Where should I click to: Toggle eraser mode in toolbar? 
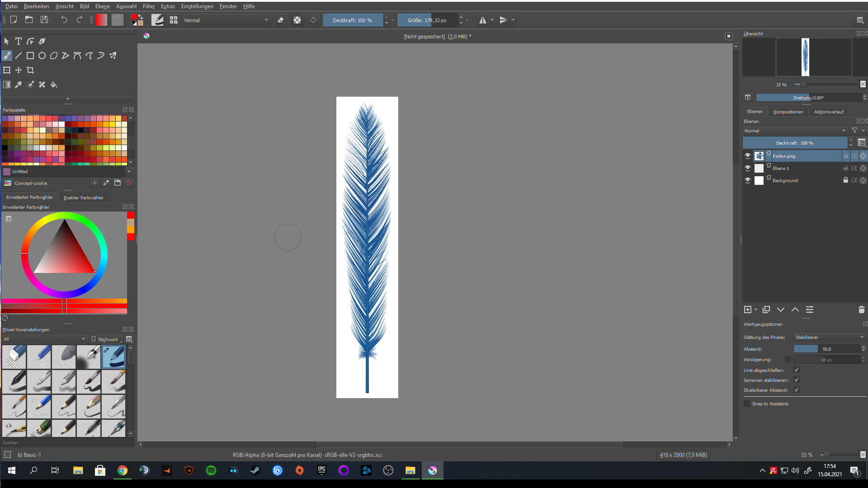point(281,20)
